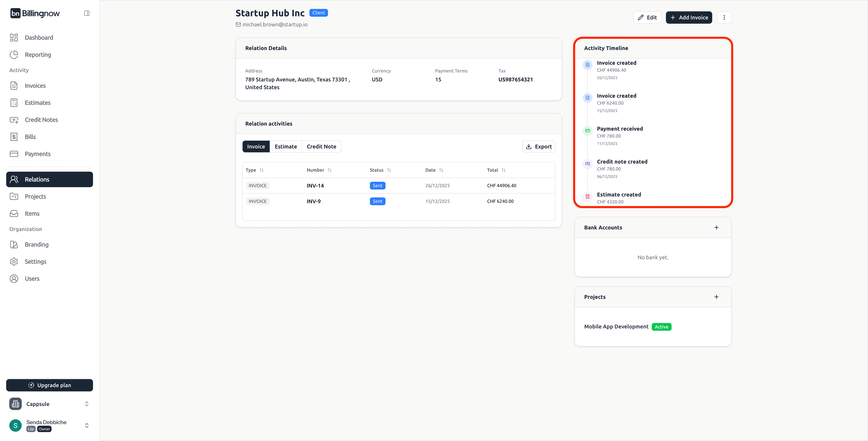The image size is (868, 441).
Task: Sort table by Total column
Action: point(503,170)
